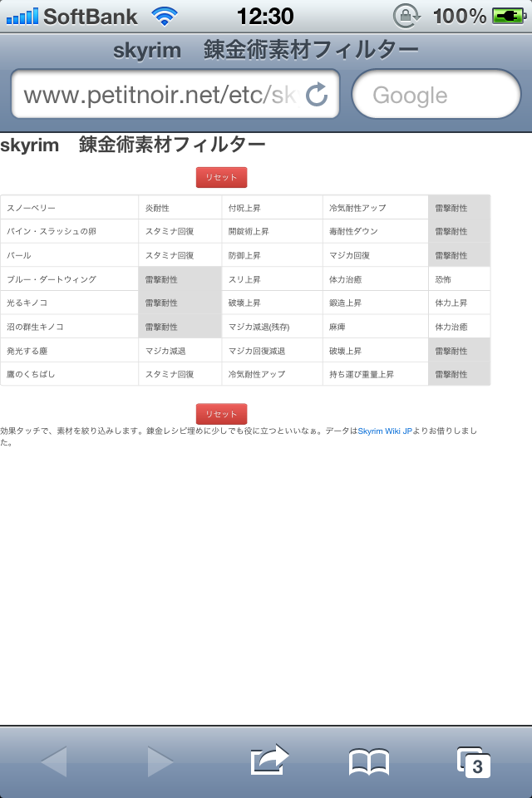Select 雷撃耐性 in the パイン・スラッシュの卵 row

click(x=459, y=231)
